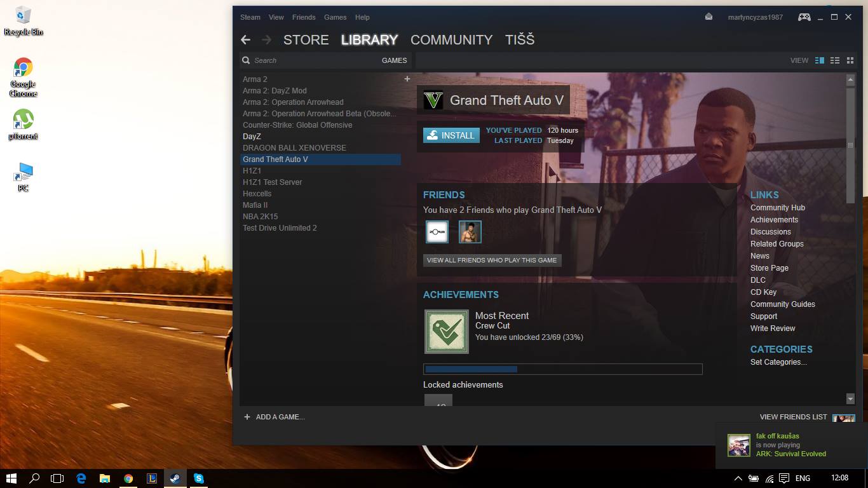Click VIEW FRIENDS LIST
Screen dimensions: 868x488
(794, 417)
